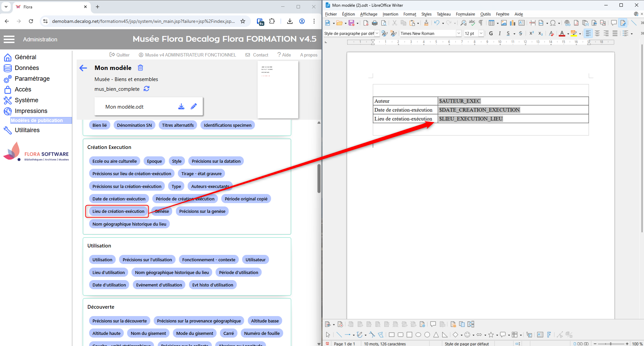Open the Tableau menu
Image resolution: width=644 pixels, height=346 pixels.
pyautogui.click(x=443, y=14)
